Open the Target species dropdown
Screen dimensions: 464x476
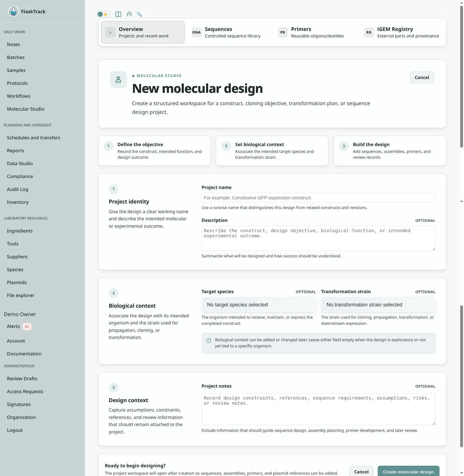point(259,305)
